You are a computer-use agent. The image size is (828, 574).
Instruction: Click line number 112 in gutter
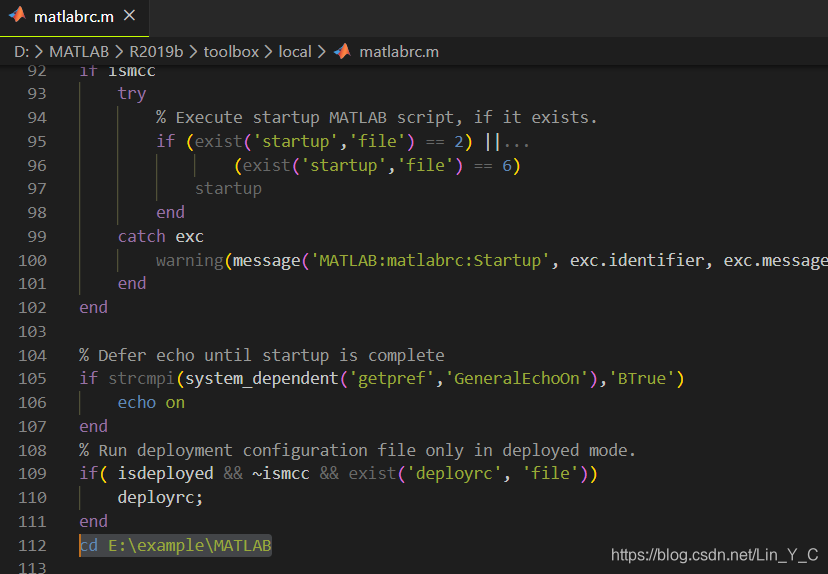(32, 545)
